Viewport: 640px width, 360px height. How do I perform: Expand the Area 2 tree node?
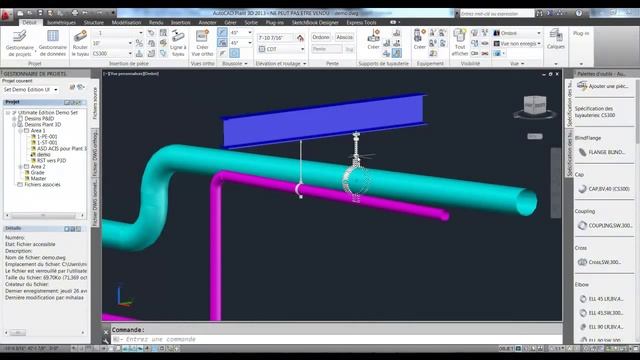20,167
